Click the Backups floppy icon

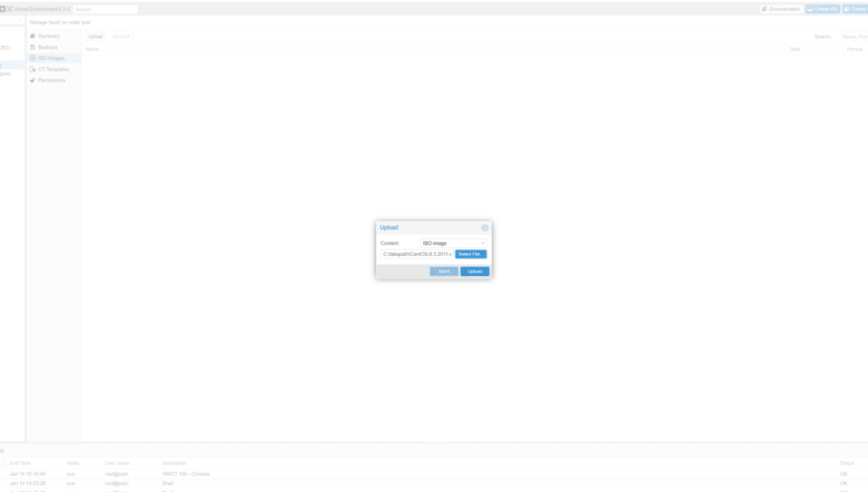33,47
